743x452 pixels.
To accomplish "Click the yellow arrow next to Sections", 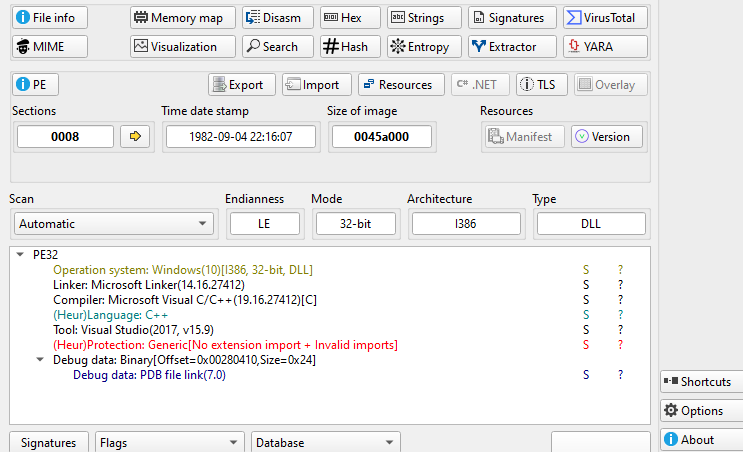I will coord(135,137).
